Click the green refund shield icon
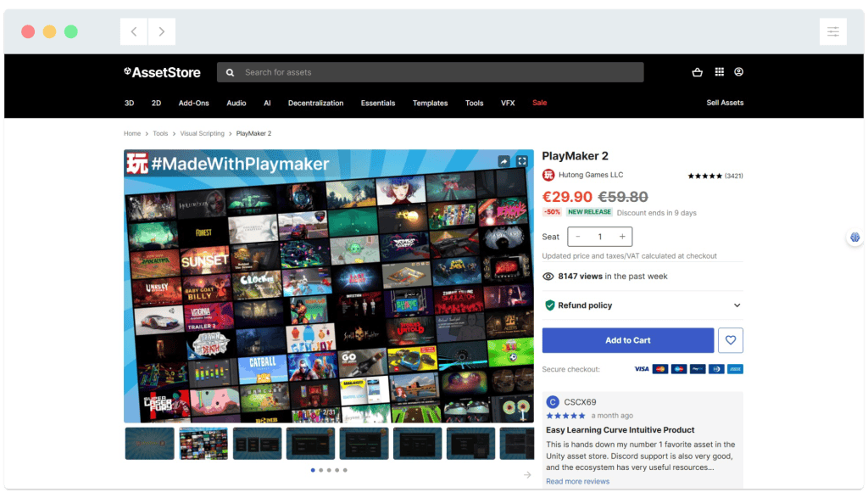868x498 pixels. 549,305
